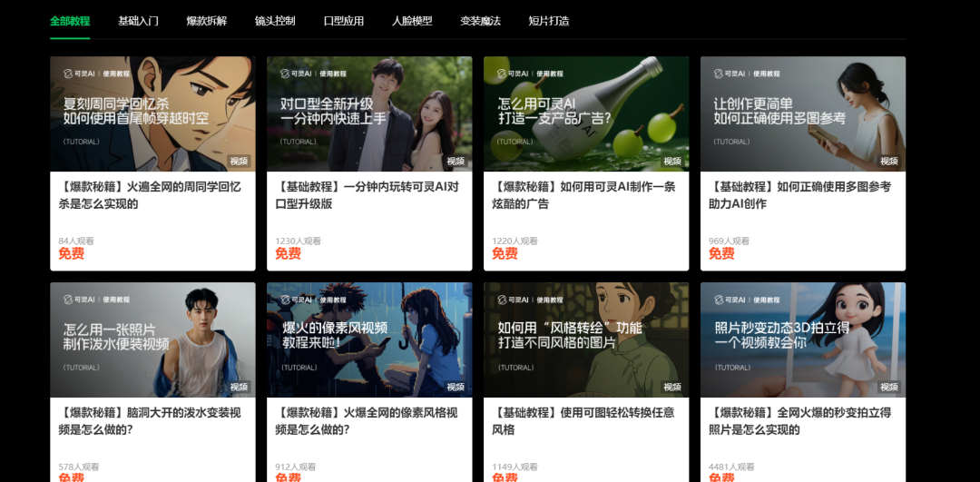Click 视频 badge on 周同学回忆杀 card

click(240, 162)
